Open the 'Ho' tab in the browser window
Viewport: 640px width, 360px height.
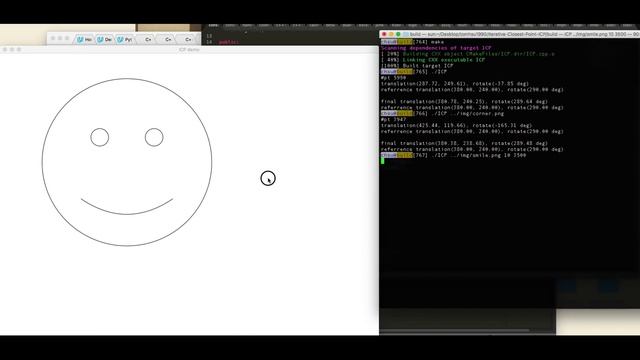click(84, 40)
